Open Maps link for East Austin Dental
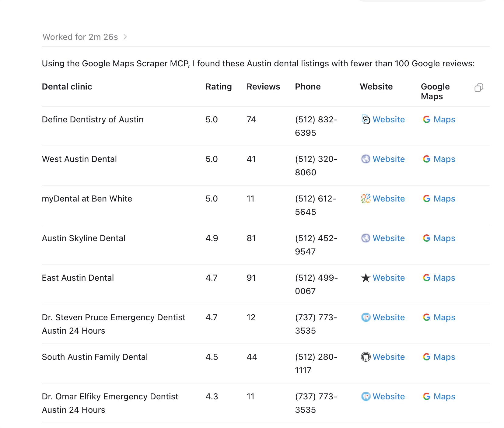Screen dimensions: 504x428 (x=444, y=278)
